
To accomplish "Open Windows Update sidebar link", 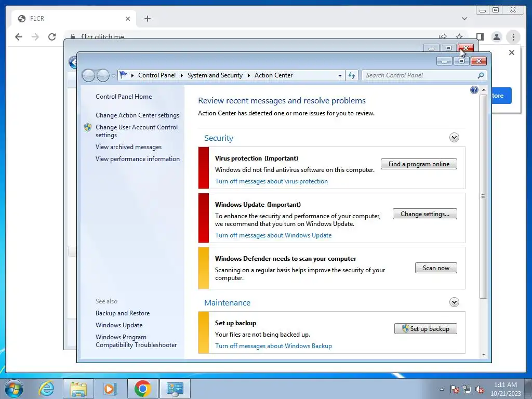I will tap(119, 325).
